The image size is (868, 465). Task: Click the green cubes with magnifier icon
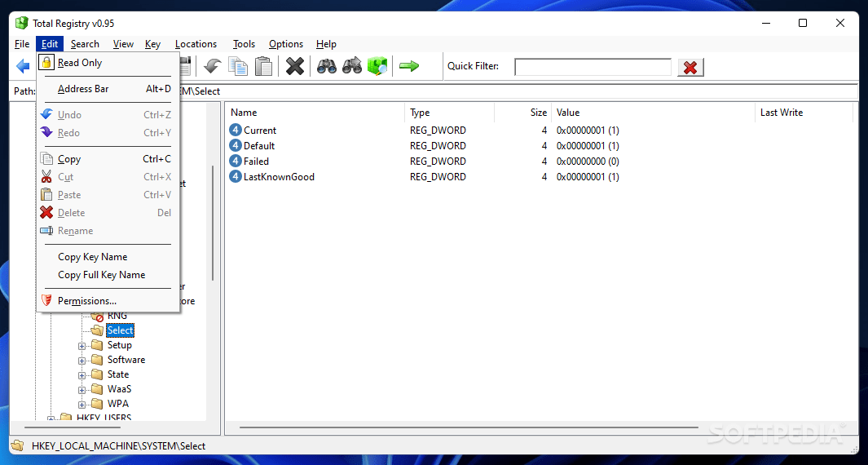(x=377, y=67)
